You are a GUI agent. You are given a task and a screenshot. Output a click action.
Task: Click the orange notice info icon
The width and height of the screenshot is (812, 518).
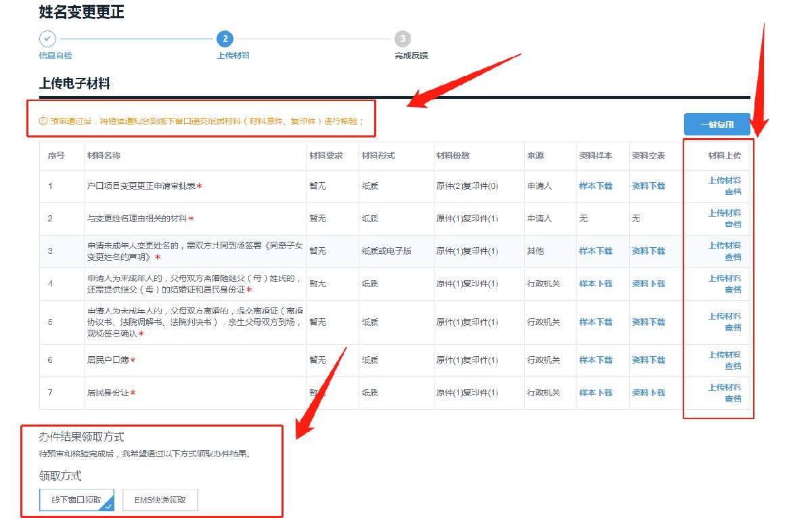tap(43, 121)
